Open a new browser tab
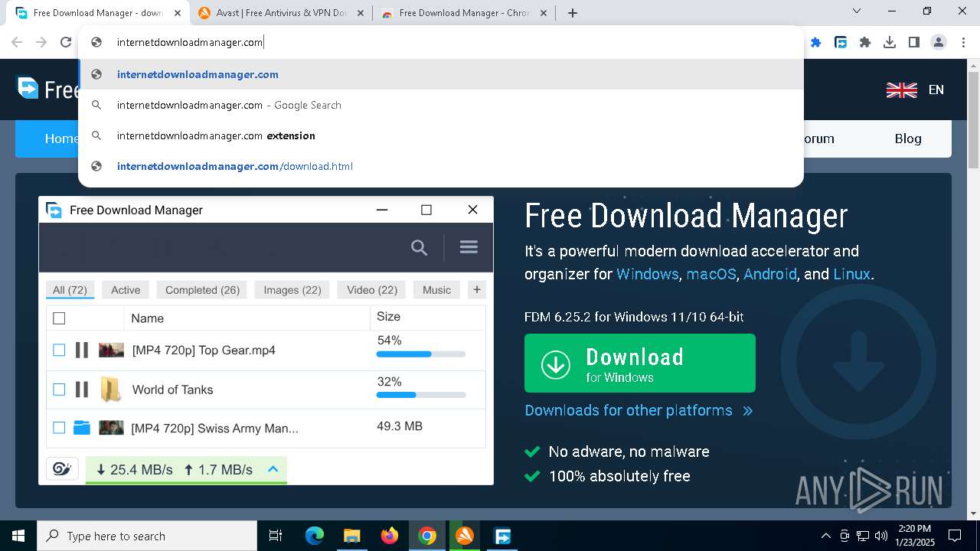The height and width of the screenshot is (551, 980). point(573,12)
